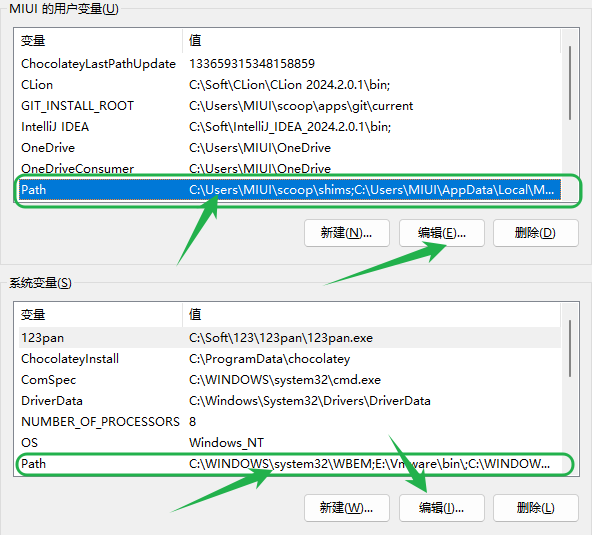Click 编辑(E)... button for user variables

[x=442, y=233]
